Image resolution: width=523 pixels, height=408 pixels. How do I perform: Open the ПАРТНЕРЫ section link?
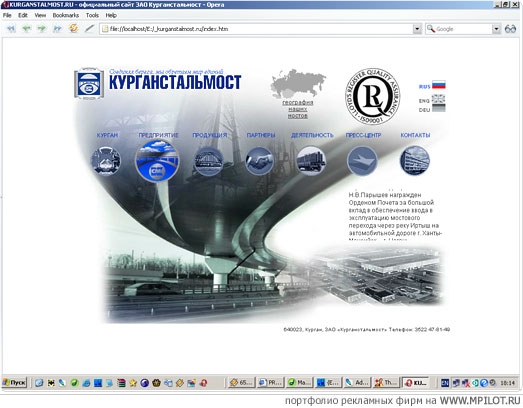[x=261, y=135]
